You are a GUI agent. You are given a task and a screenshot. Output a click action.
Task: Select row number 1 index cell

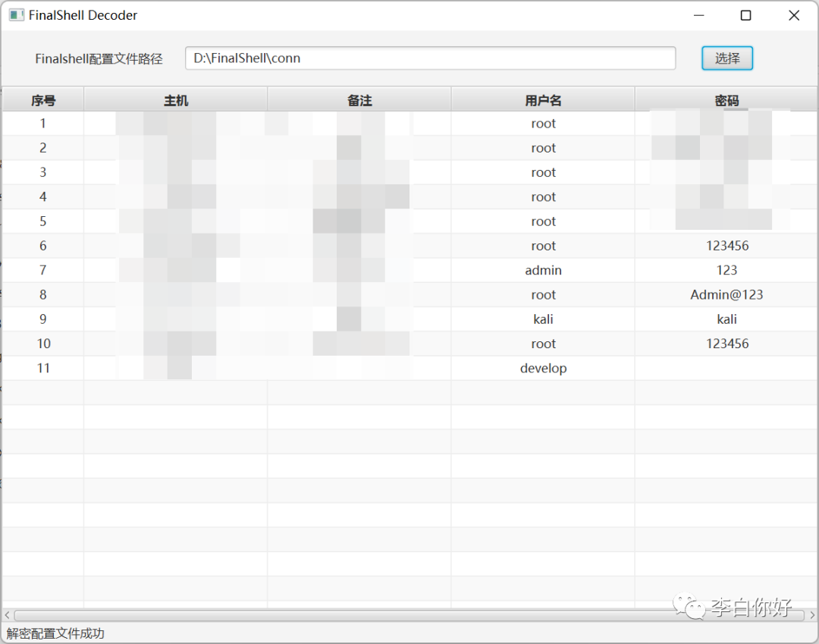[x=42, y=124]
